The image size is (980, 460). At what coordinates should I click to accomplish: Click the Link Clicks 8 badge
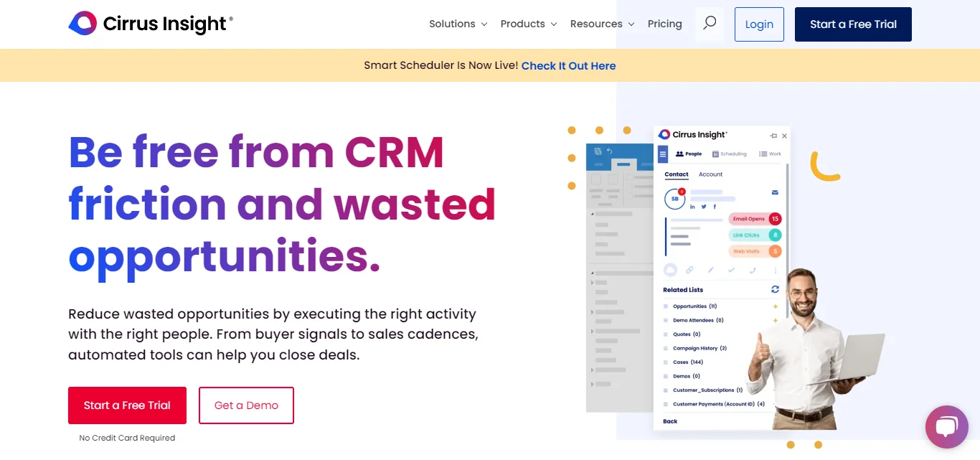tap(755, 235)
